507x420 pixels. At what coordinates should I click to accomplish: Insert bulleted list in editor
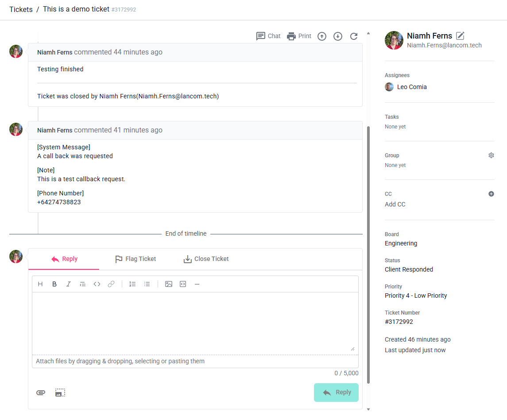point(147,284)
